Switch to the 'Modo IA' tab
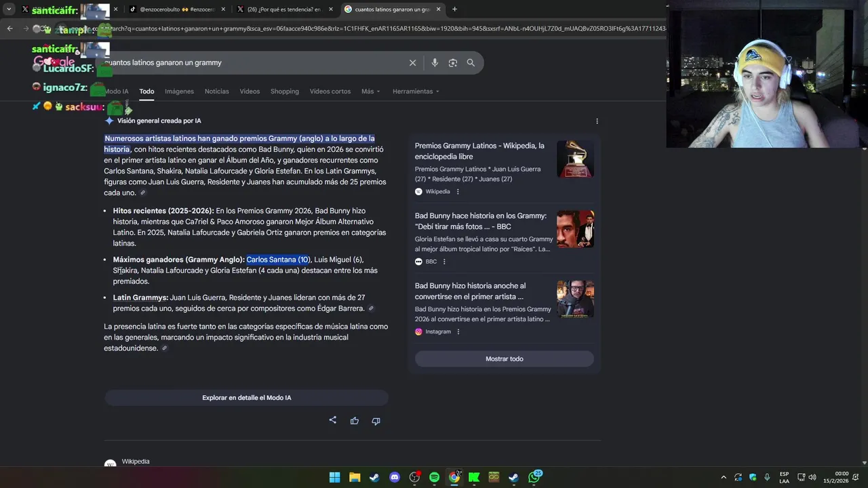 tap(117, 91)
